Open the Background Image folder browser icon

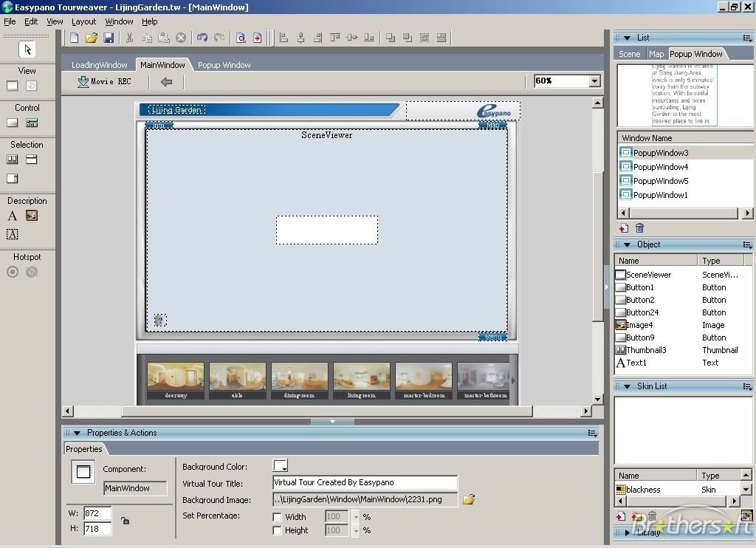469,499
